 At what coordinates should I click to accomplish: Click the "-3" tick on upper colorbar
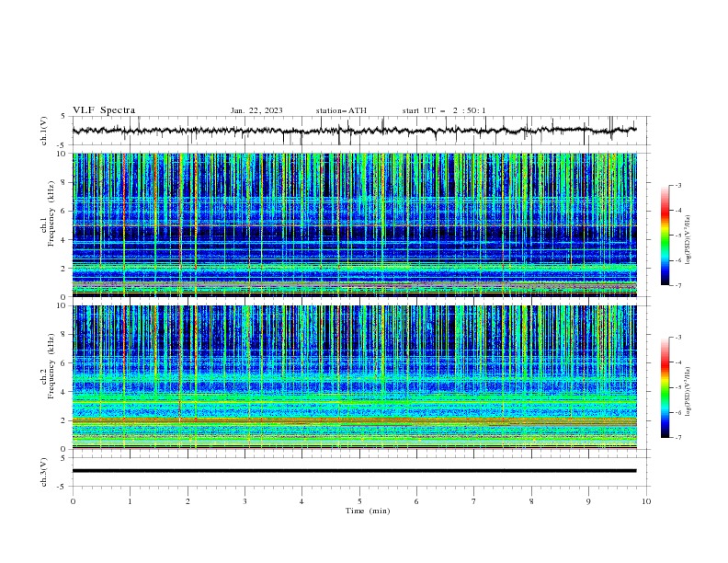point(678,185)
